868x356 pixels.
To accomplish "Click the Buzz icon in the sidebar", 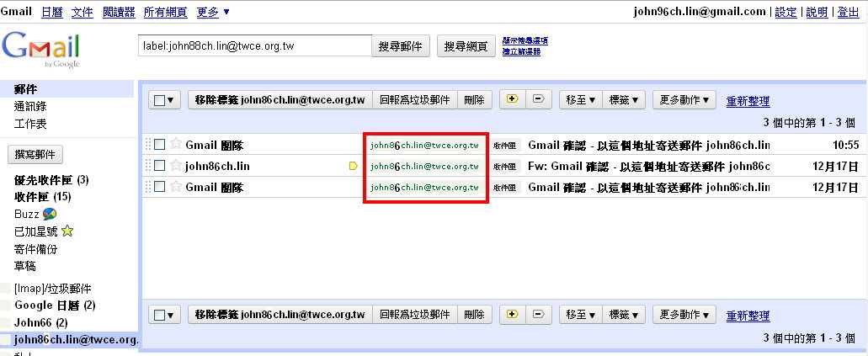I will 50,215.
